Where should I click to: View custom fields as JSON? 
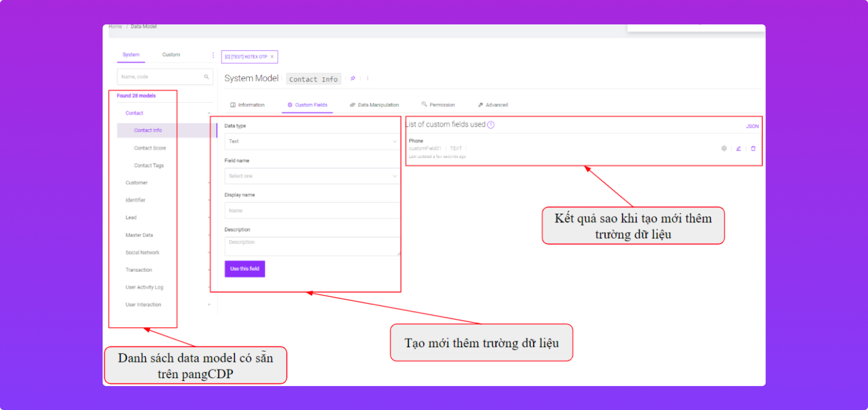pos(752,127)
